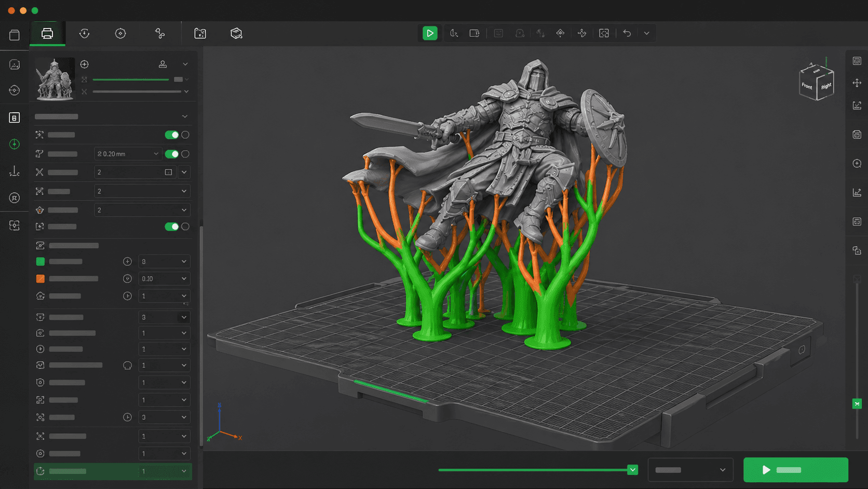This screenshot has width=868, height=489.
Task: Select the move tool in the right sidebar
Action: pyautogui.click(x=857, y=83)
